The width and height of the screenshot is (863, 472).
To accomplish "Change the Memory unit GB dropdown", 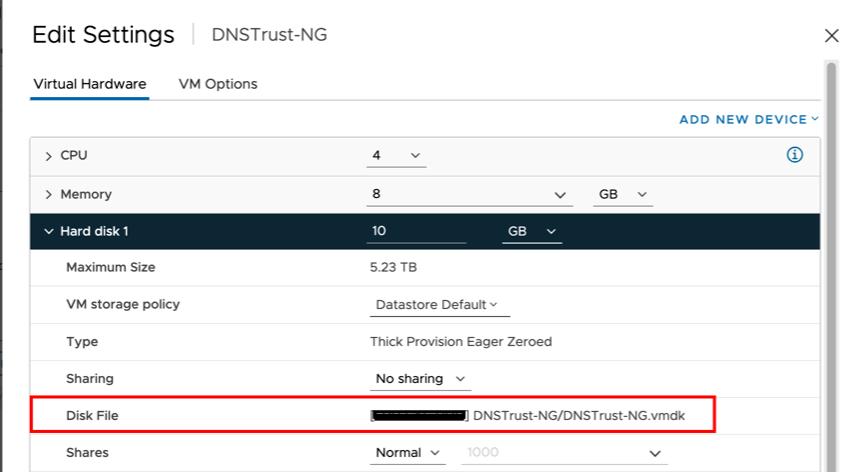I will (x=623, y=195).
